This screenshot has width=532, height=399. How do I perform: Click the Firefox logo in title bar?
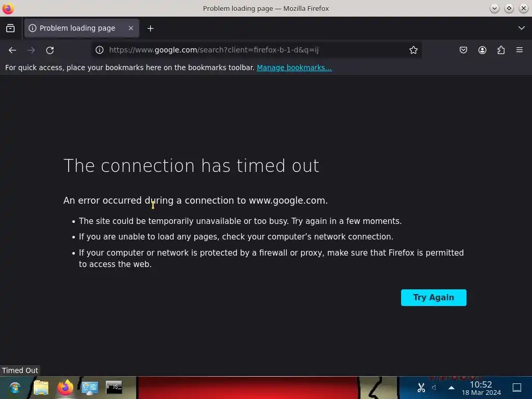pos(8,8)
